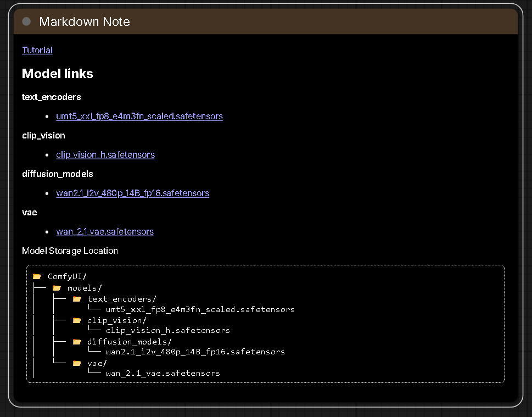Click the vae section heading

tap(30, 213)
